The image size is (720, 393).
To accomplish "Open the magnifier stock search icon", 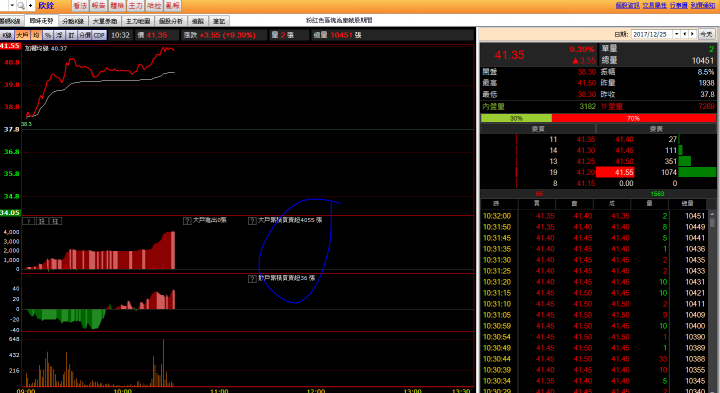I will (x=21, y=6).
